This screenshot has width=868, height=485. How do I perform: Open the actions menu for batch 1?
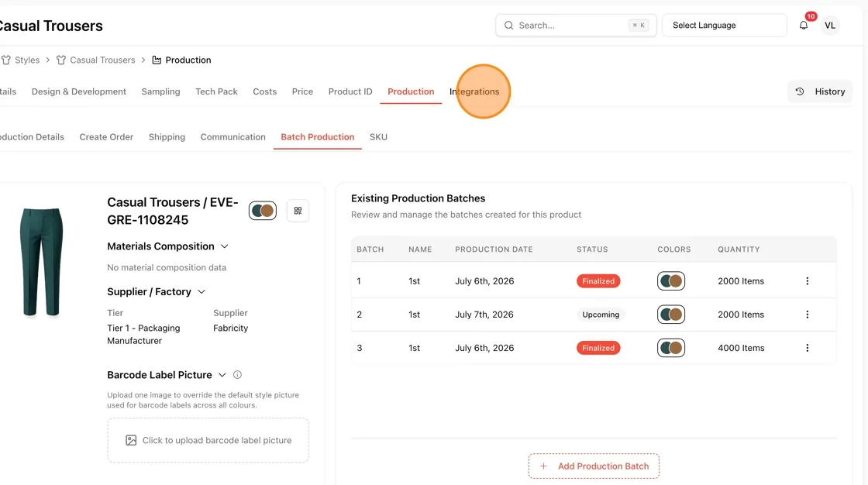[x=807, y=281]
